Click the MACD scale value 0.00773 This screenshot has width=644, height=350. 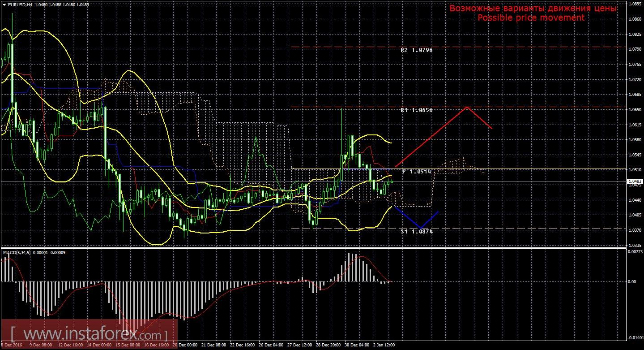635,252
